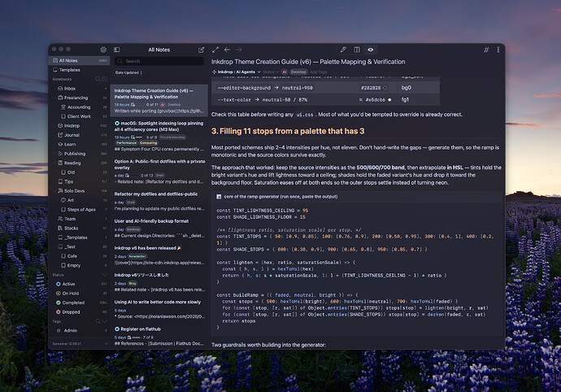Image resolution: width=561 pixels, height=392 pixels.
Task: Select All Notes in sidebar
Action: point(80,60)
